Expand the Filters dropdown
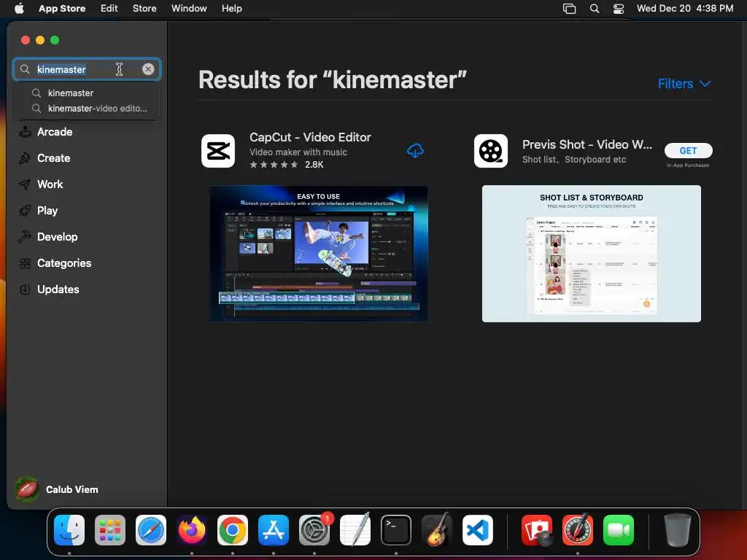Screen dimensions: 747x560 (x=684, y=84)
